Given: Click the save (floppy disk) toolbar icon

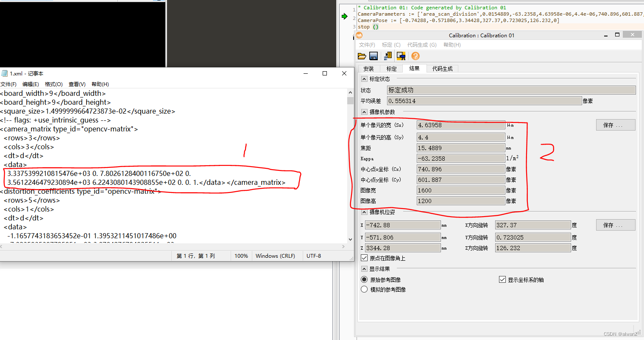Looking at the screenshot, I should pyautogui.click(x=374, y=56).
